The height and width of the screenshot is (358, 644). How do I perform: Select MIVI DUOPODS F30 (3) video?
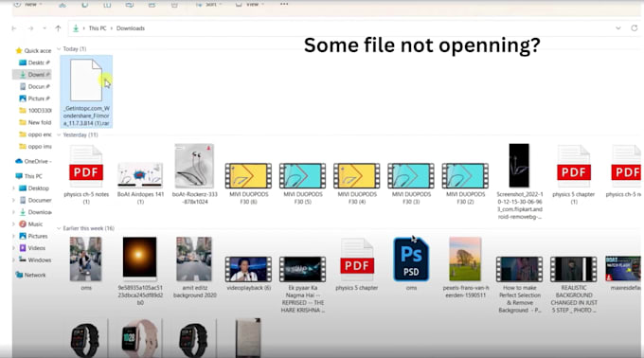click(411, 183)
